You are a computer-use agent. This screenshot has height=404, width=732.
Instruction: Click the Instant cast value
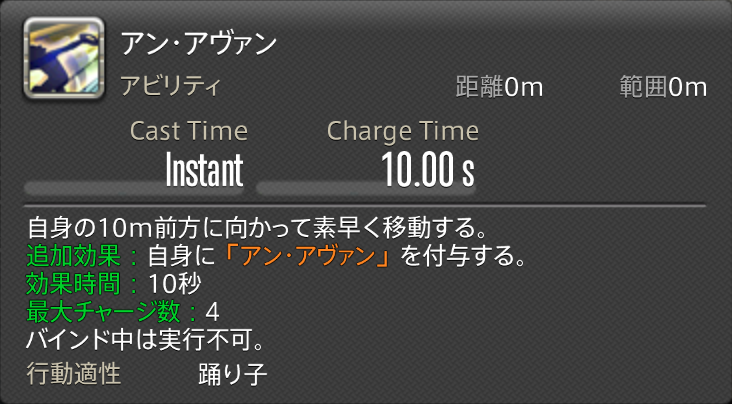(204, 170)
